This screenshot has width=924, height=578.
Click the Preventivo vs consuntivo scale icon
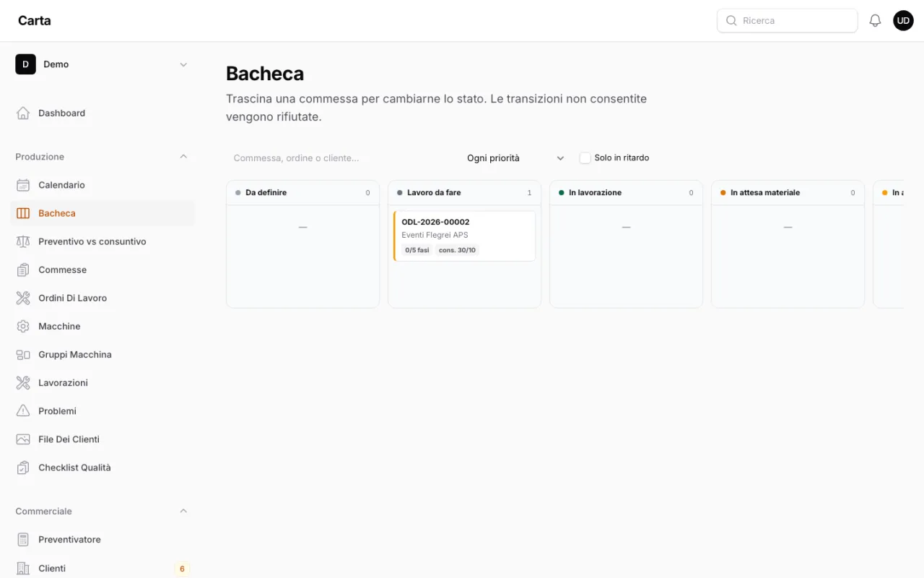coord(23,241)
